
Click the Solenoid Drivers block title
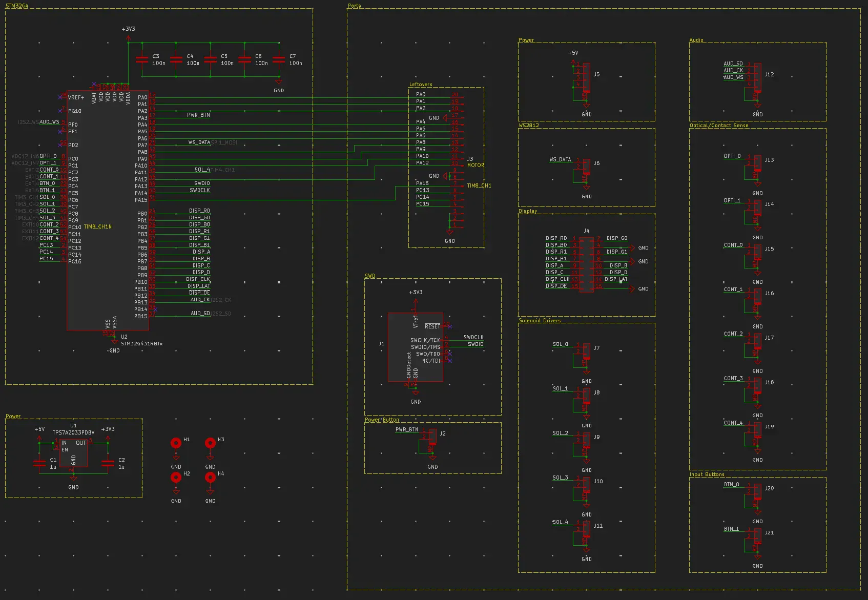coord(540,320)
